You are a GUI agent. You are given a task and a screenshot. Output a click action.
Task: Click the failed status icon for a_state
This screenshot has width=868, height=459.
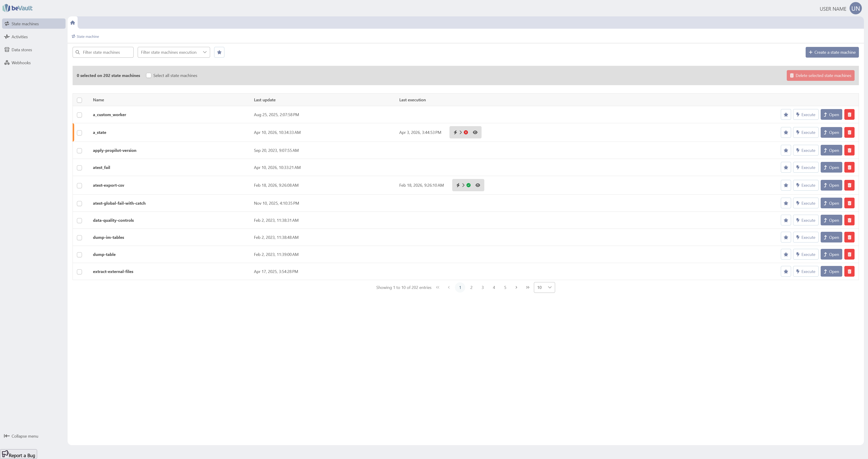(x=466, y=133)
